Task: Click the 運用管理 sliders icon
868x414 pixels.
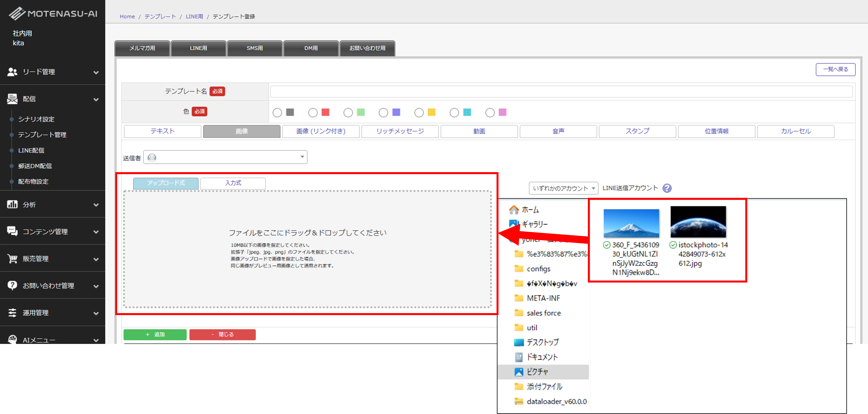Action: (x=12, y=313)
